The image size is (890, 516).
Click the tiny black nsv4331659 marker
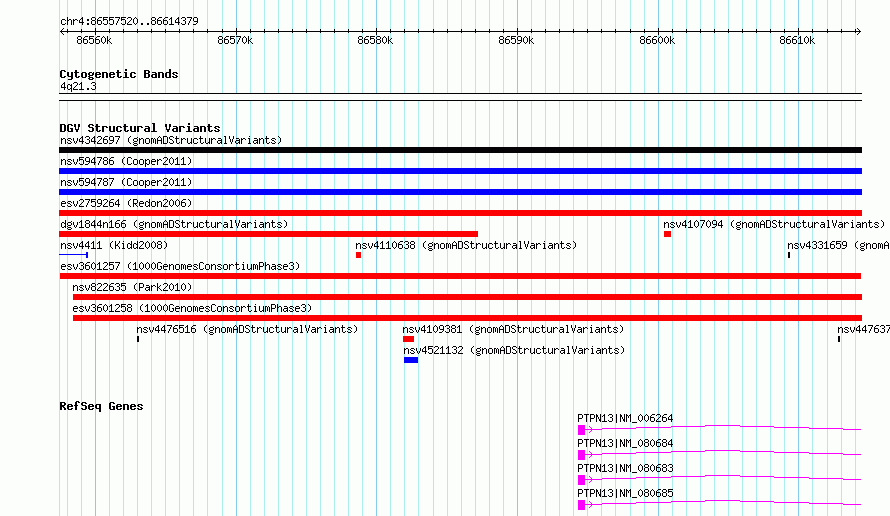(789, 255)
